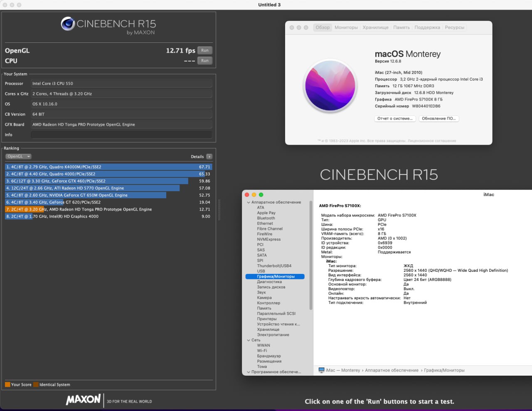Click the System Information sidebar scrollbar

pos(310,256)
